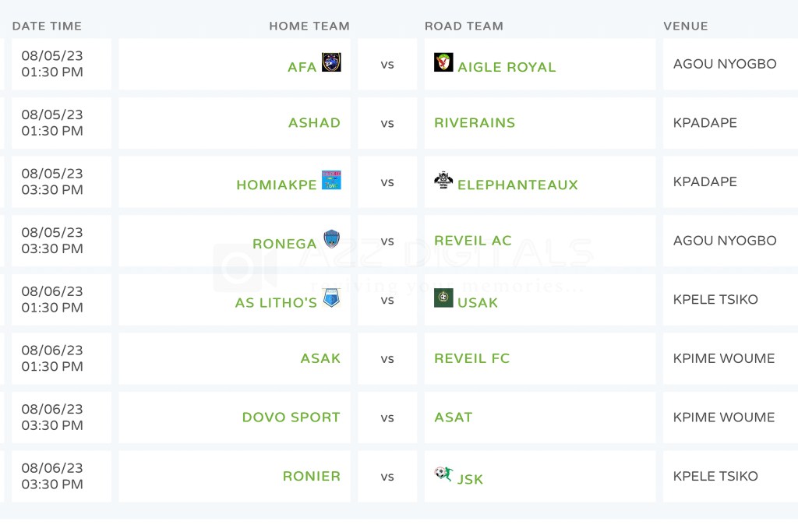This screenshot has height=532, width=798.
Task: Click the AFA team logo icon
Action: [x=331, y=62]
